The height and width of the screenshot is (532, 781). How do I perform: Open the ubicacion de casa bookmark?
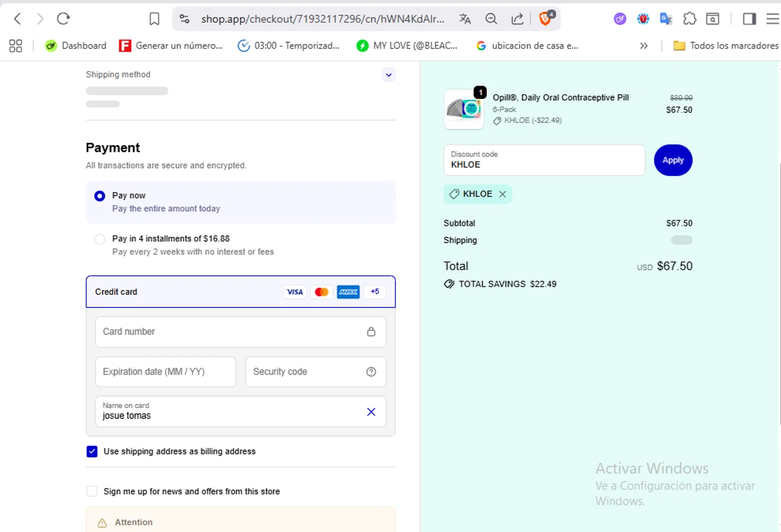tap(527, 46)
